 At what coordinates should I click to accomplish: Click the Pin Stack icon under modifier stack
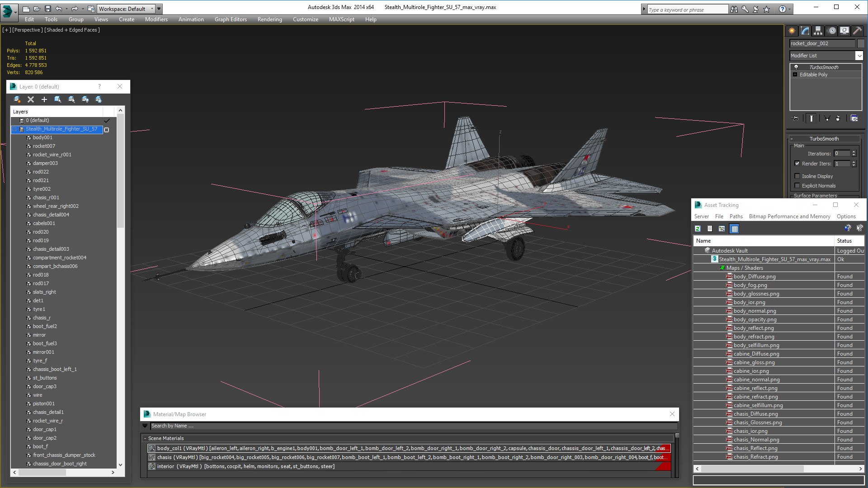796,118
